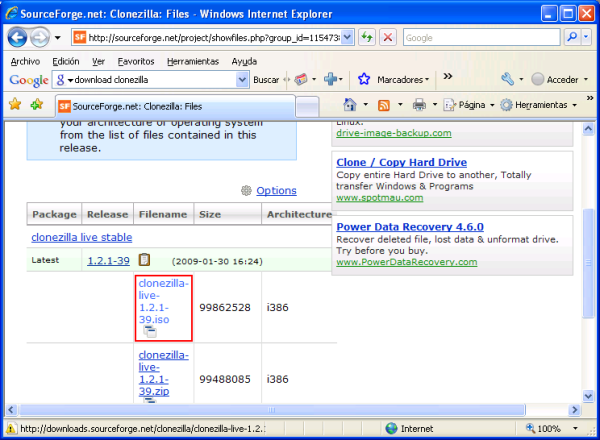Open Favorites Center star icon
This screenshot has height=440, width=600.
15,104
